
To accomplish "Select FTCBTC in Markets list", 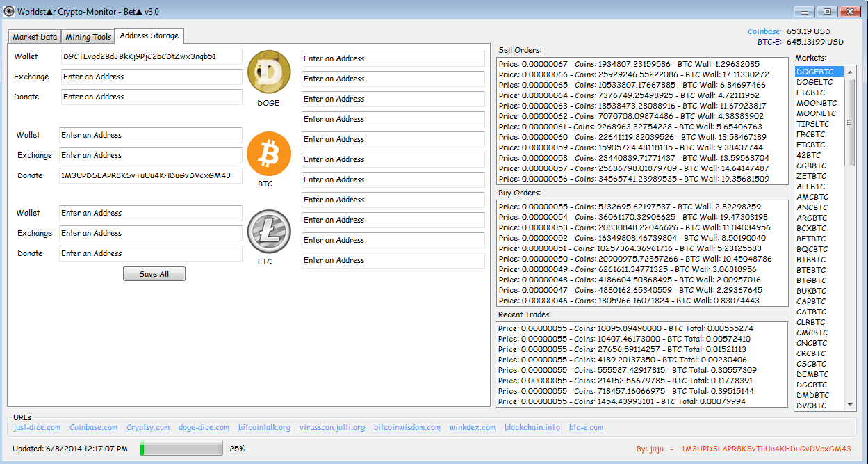I will coord(819,145).
